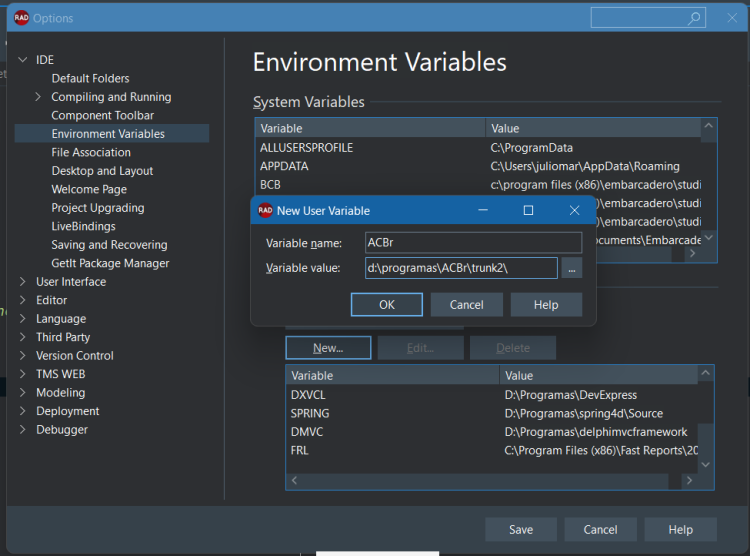This screenshot has width=750, height=556.
Task: Click the search magnifier icon in Options
Action: (x=694, y=18)
